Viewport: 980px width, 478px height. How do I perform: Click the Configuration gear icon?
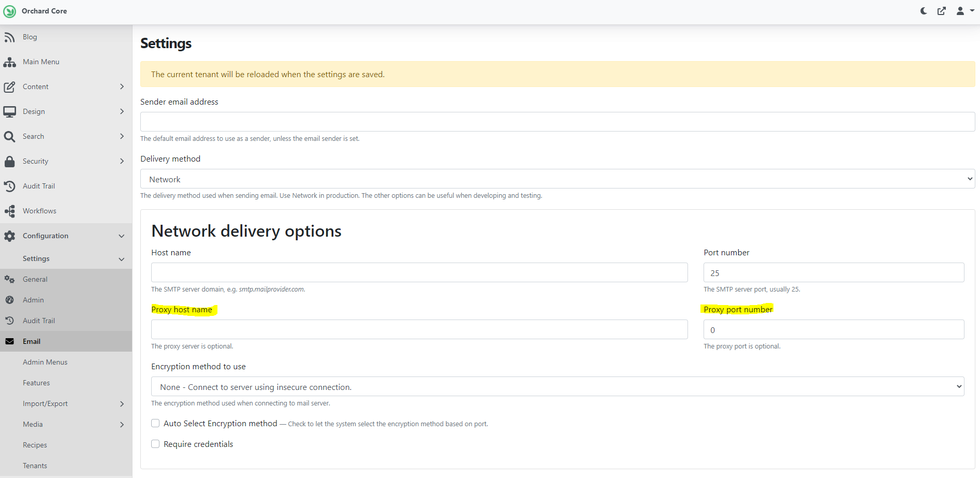coord(9,236)
